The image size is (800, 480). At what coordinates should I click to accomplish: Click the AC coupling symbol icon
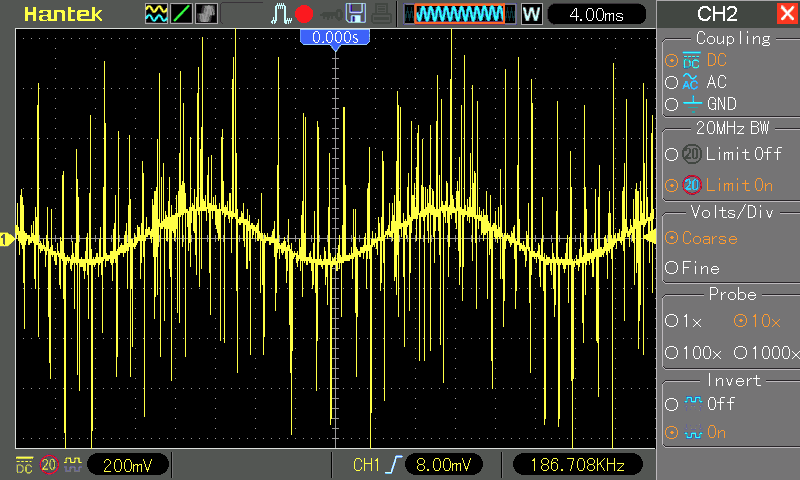pyautogui.click(x=690, y=82)
